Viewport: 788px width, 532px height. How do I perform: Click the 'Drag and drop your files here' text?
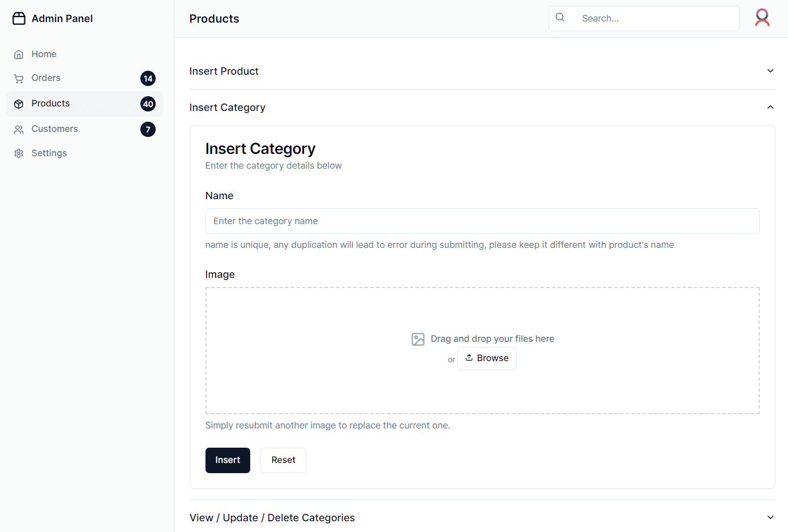(492, 339)
